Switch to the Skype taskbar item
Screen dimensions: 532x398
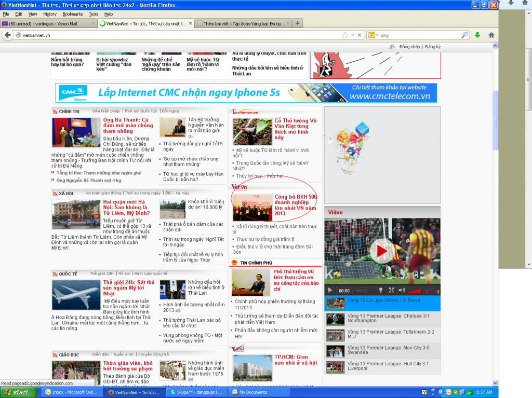[x=198, y=392]
